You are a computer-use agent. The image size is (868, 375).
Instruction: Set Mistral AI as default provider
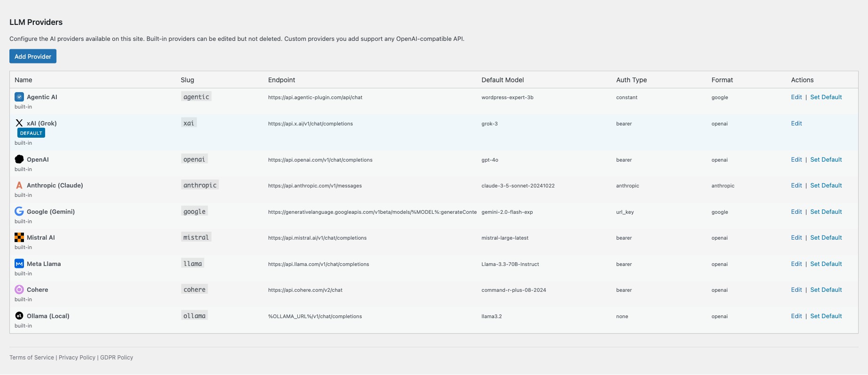tap(826, 237)
